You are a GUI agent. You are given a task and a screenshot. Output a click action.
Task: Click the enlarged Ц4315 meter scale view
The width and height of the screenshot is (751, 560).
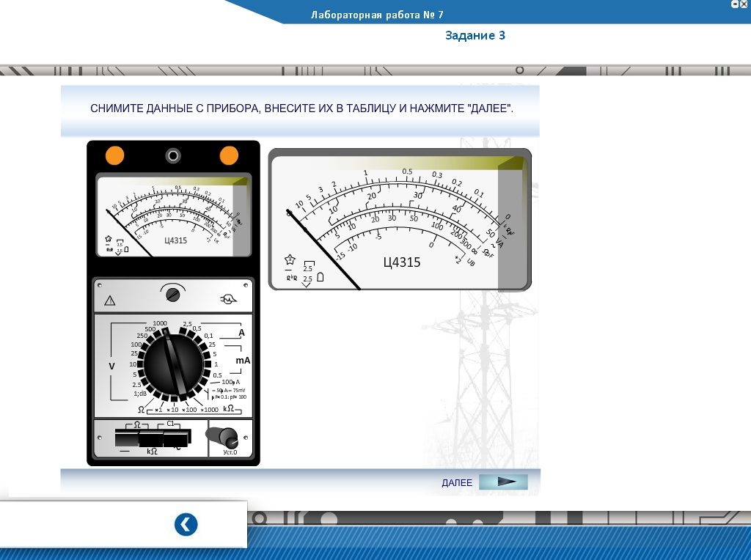(x=400, y=219)
